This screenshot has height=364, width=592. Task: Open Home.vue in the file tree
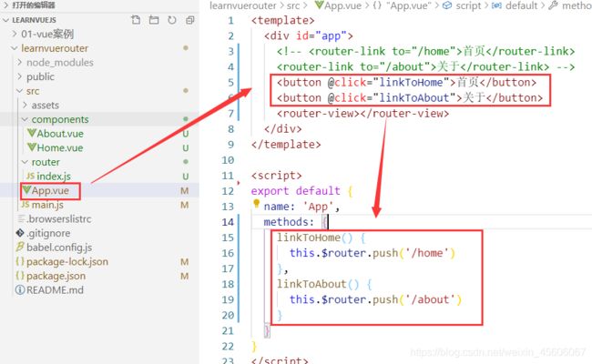click(59, 147)
